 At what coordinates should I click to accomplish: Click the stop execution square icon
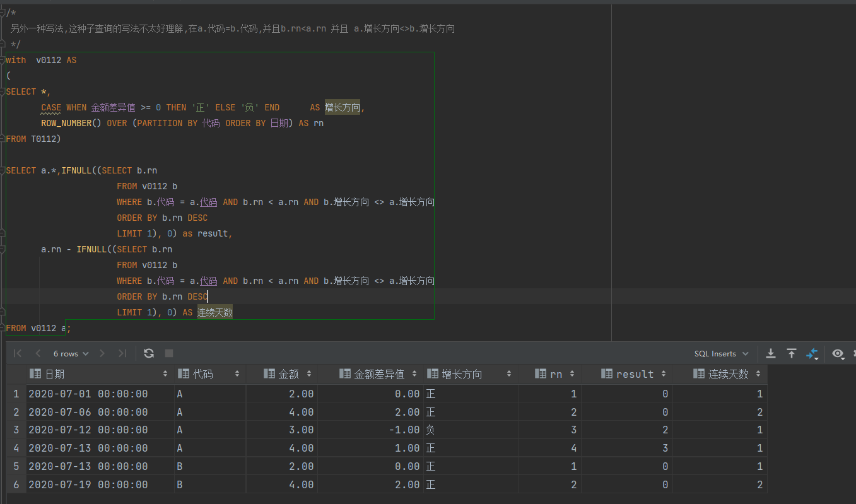(169, 353)
